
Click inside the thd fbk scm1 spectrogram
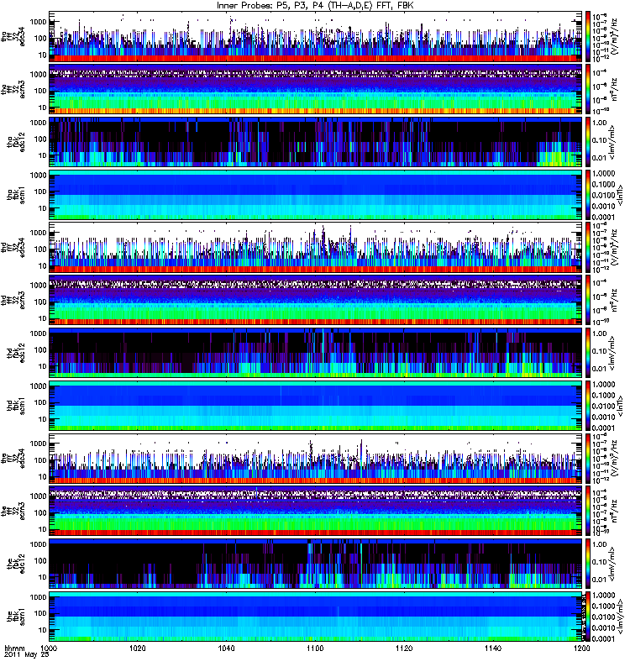(316, 406)
